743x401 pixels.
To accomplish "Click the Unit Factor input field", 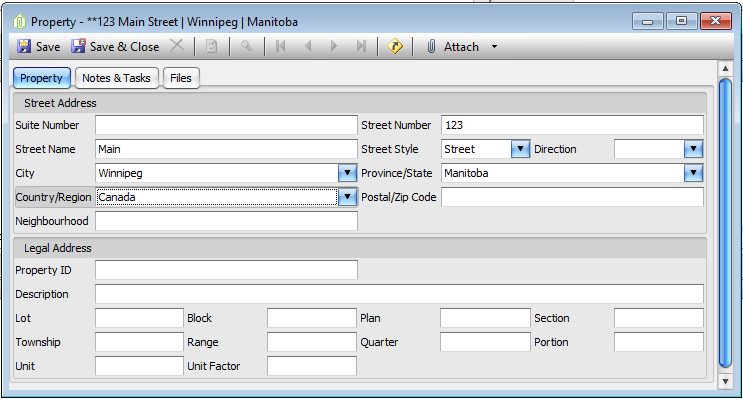I will (x=311, y=366).
